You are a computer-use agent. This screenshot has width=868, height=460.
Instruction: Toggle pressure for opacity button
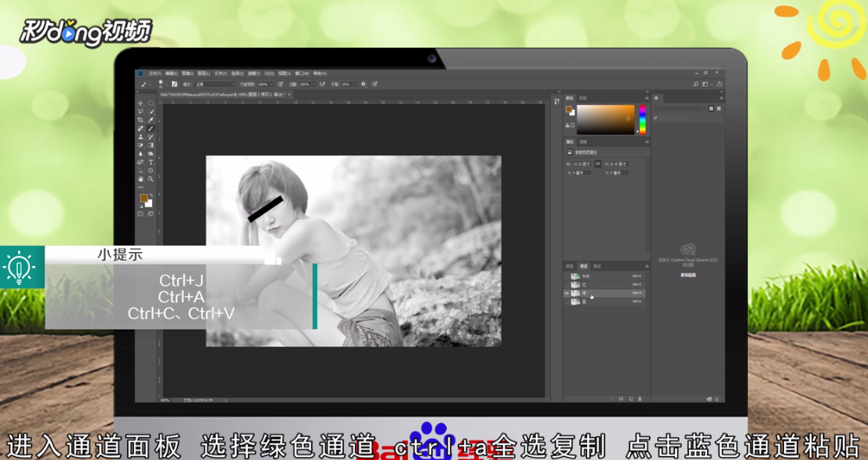280,84
